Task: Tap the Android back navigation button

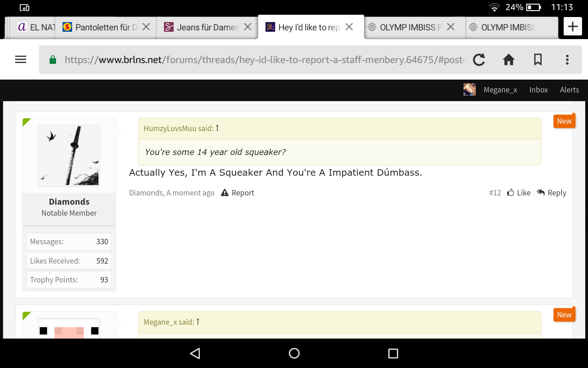Action: point(195,353)
